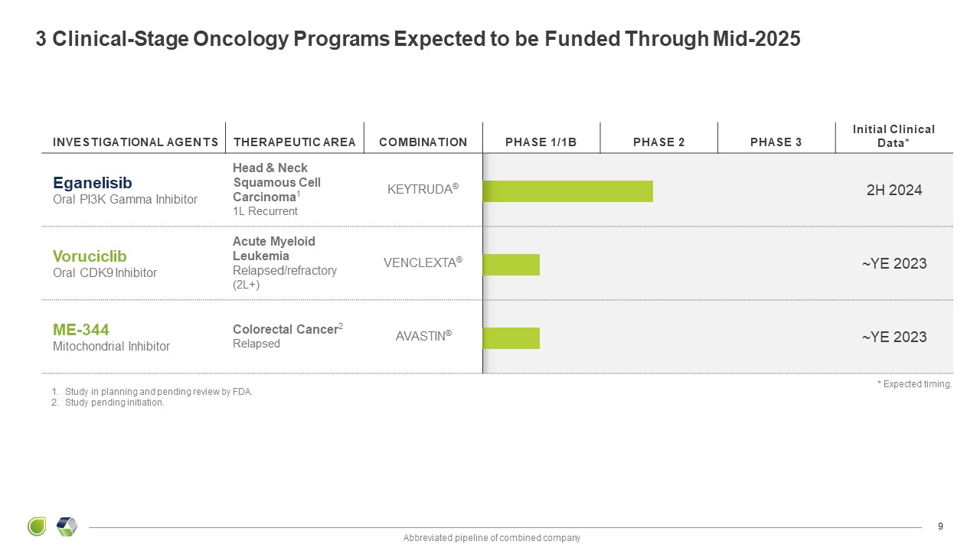Click the Voruciclib phase progress bar

511,265
